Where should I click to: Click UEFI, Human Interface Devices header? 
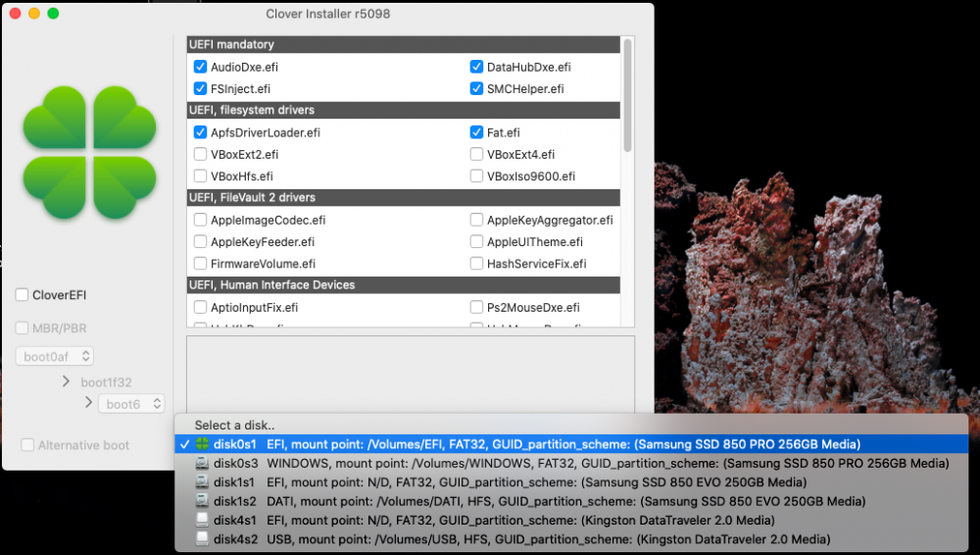tap(404, 285)
